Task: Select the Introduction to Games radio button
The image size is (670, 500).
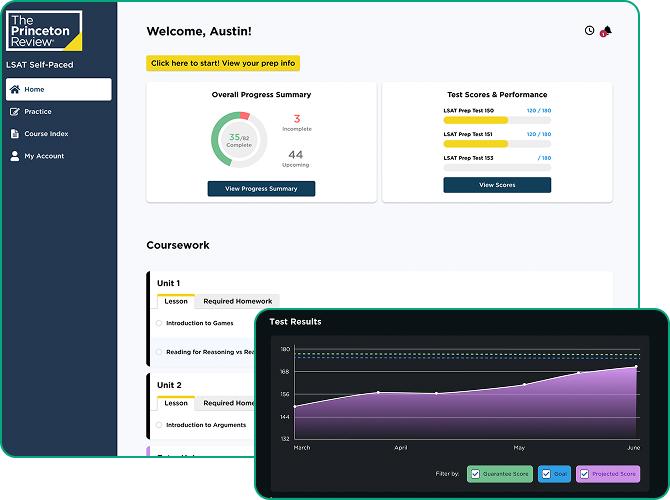Action: [159, 323]
